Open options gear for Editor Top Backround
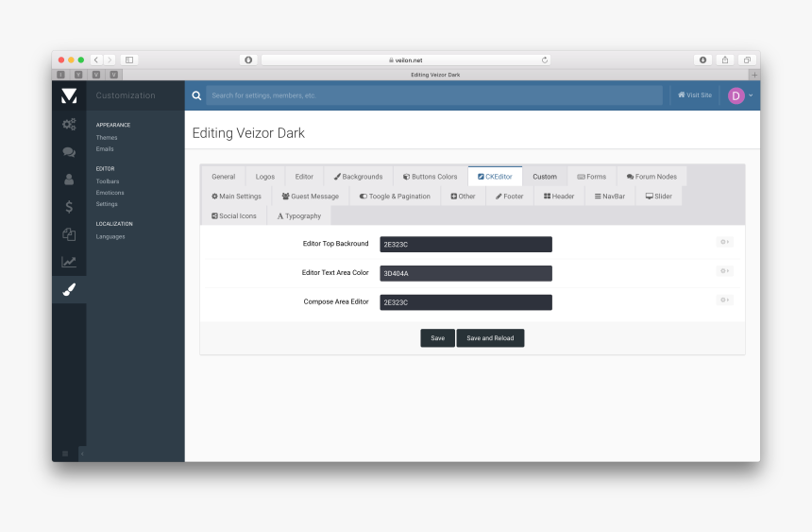 point(725,242)
